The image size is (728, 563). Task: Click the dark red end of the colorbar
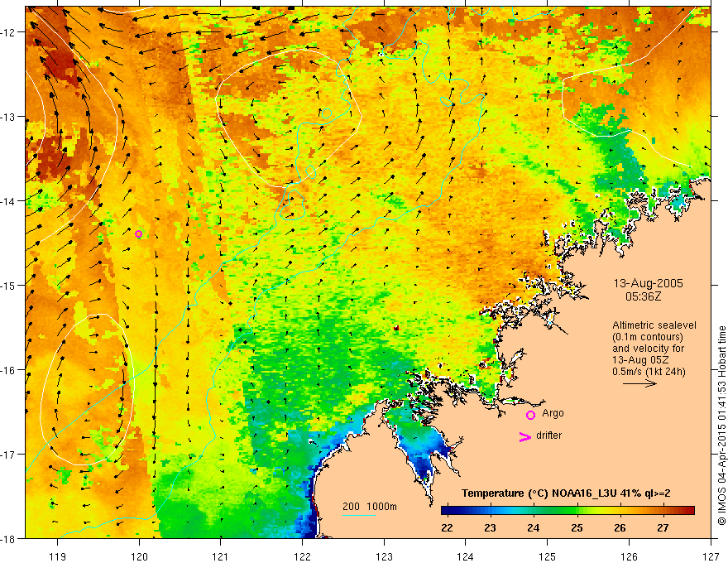pyautogui.click(x=689, y=511)
